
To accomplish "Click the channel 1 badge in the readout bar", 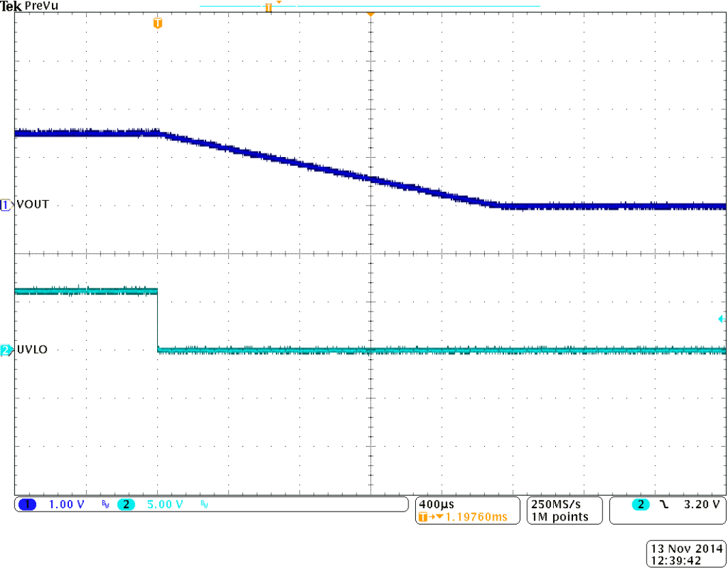I will pyautogui.click(x=28, y=505).
